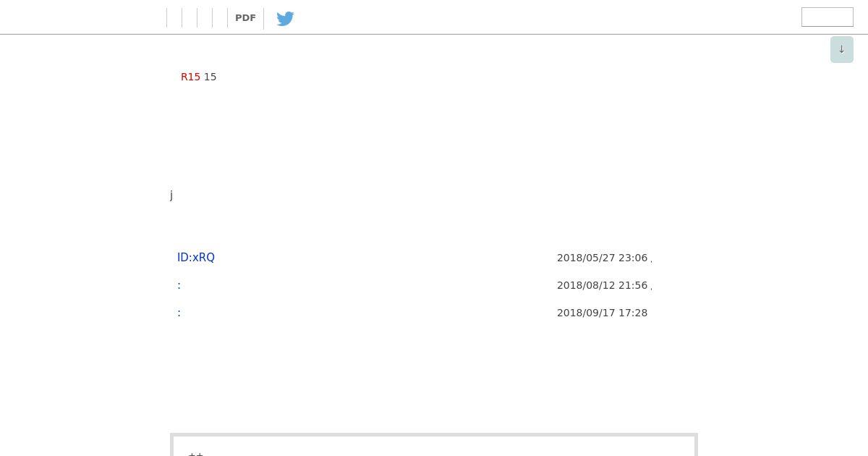The width and height of the screenshot is (868, 456).
Task: Share the page via Twitter bird icon
Action: click(x=285, y=18)
